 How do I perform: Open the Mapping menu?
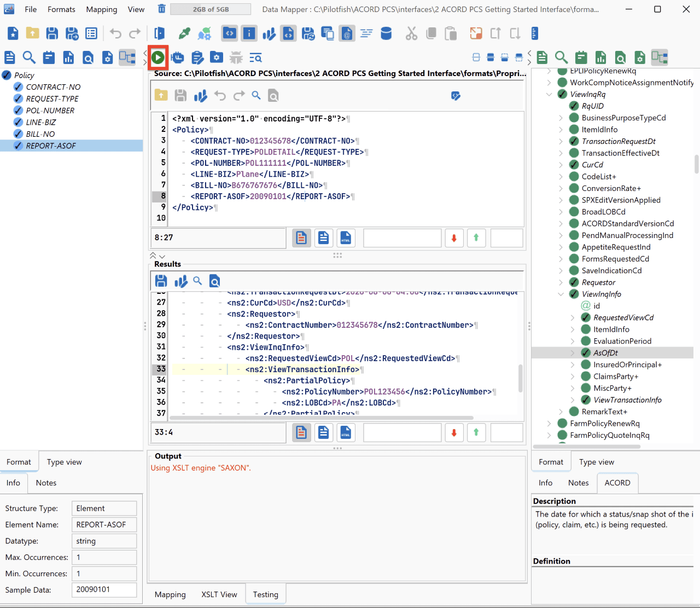tap(102, 9)
